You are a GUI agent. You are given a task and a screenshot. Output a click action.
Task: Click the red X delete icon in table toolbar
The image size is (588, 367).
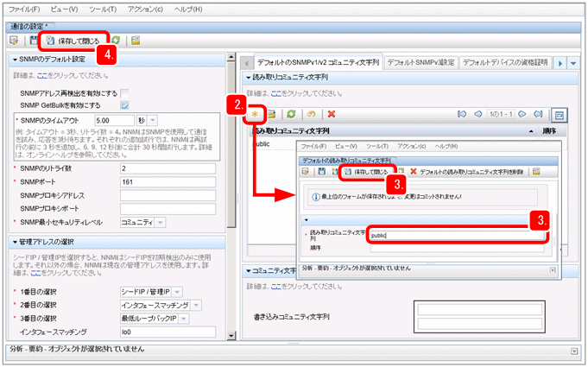click(331, 114)
